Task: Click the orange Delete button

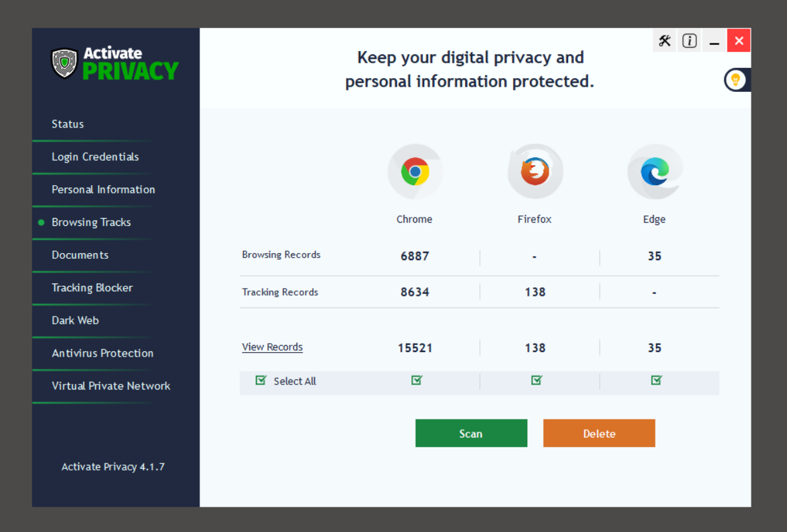Action: tap(599, 434)
